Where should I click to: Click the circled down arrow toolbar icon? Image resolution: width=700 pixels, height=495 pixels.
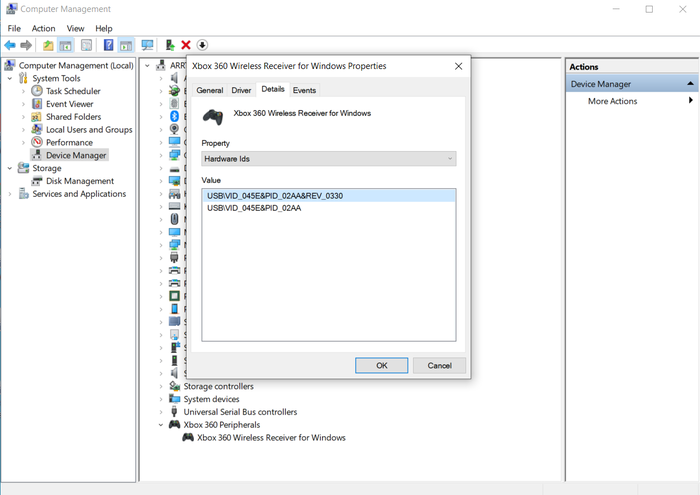point(202,45)
